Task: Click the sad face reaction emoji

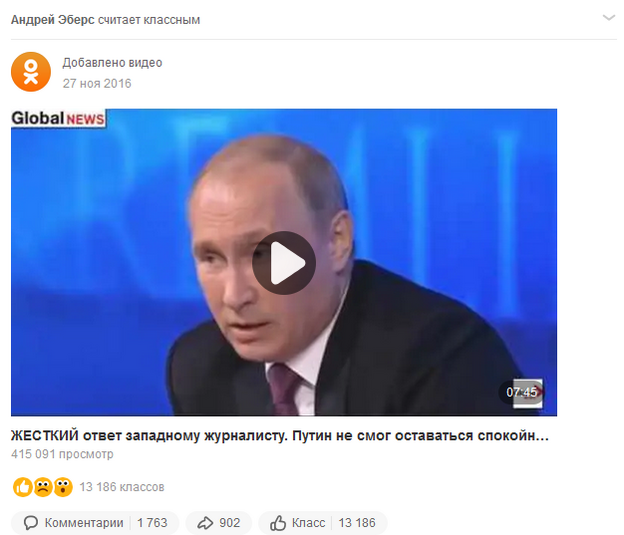Action: point(43,487)
